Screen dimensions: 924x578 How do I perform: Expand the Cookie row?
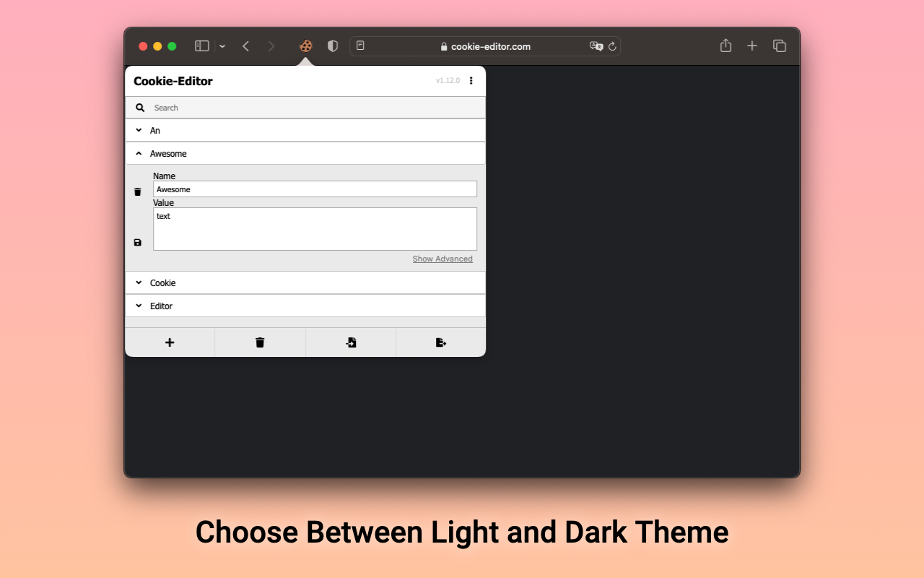(x=305, y=283)
